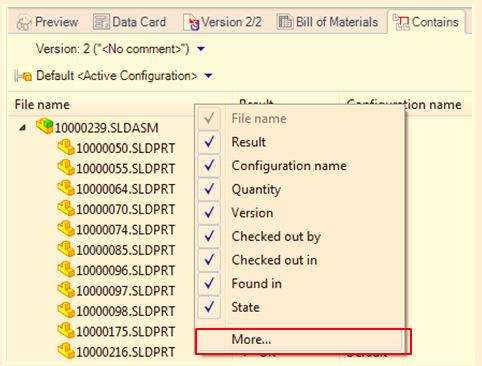
Task: Click the Quantity menu entry label
Action: pos(256,190)
